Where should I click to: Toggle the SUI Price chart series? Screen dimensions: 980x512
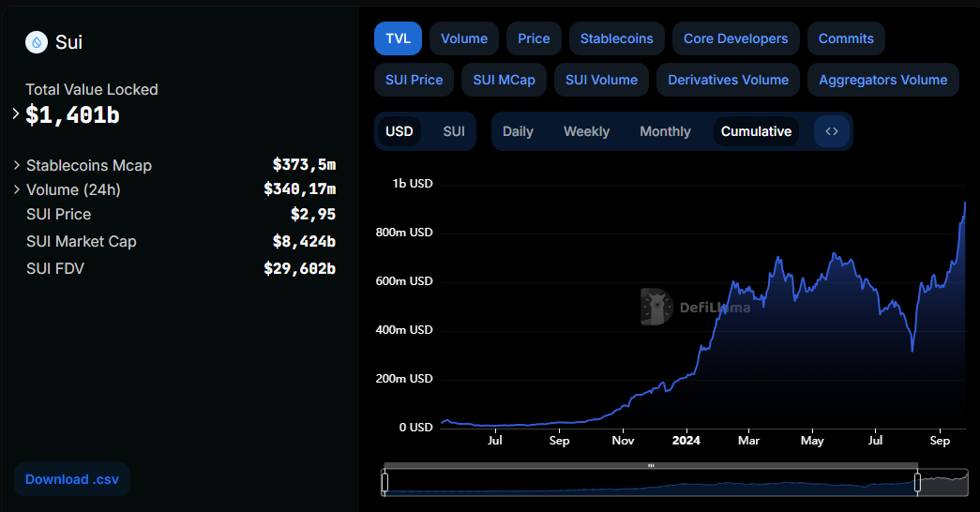[x=414, y=80]
